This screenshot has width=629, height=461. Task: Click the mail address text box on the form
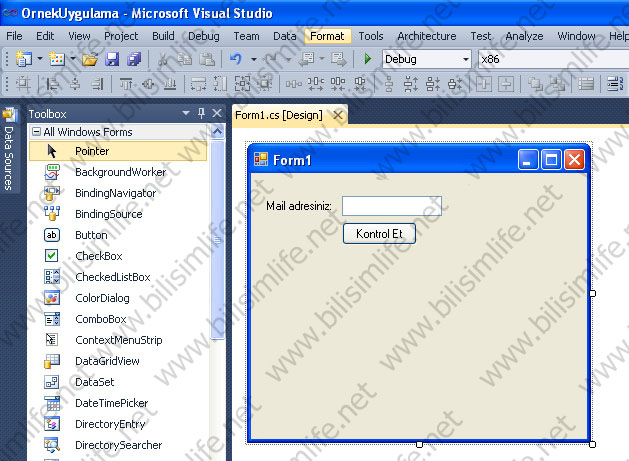point(392,206)
